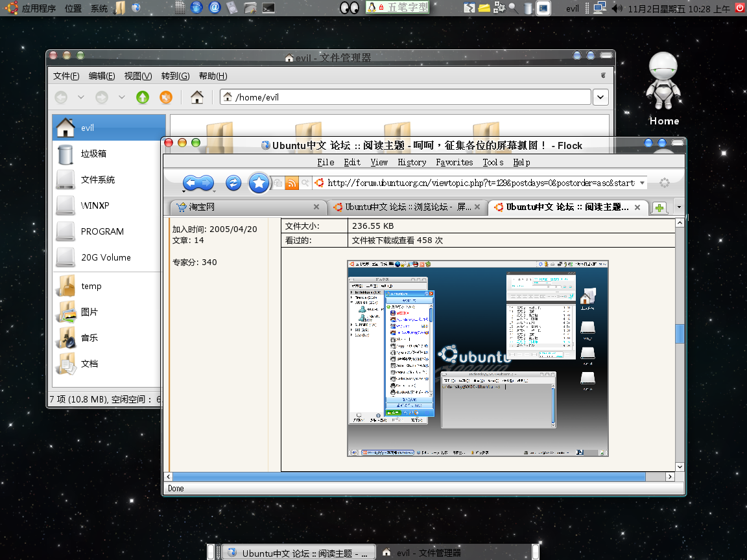Click the home icon in file manager toolbar

click(x=197, y=97)
